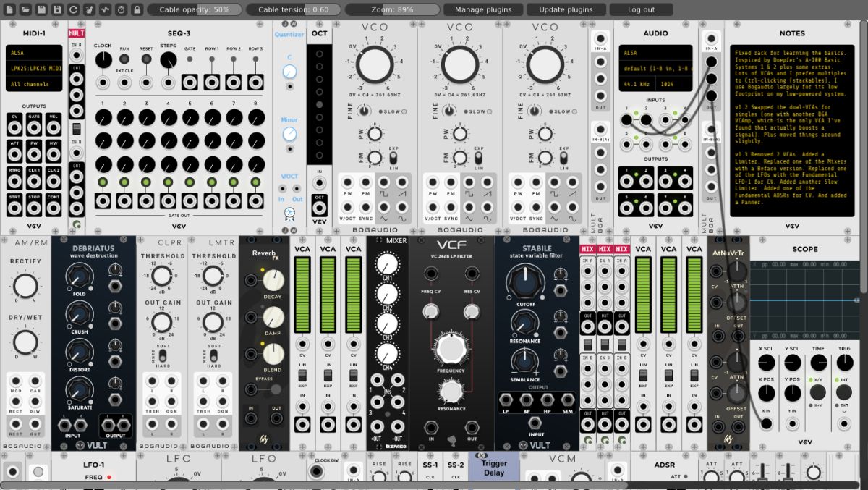Open the All channels selector on MIDI-1
Image resolution: width=868 pixels, height=490 pixels.
tap(35, 85)
